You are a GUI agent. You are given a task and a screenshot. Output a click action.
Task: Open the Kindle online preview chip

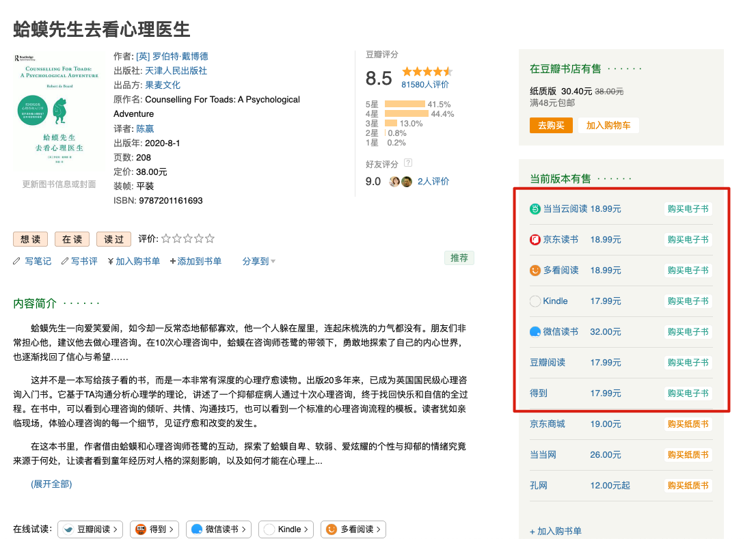[x=286, y=529]
